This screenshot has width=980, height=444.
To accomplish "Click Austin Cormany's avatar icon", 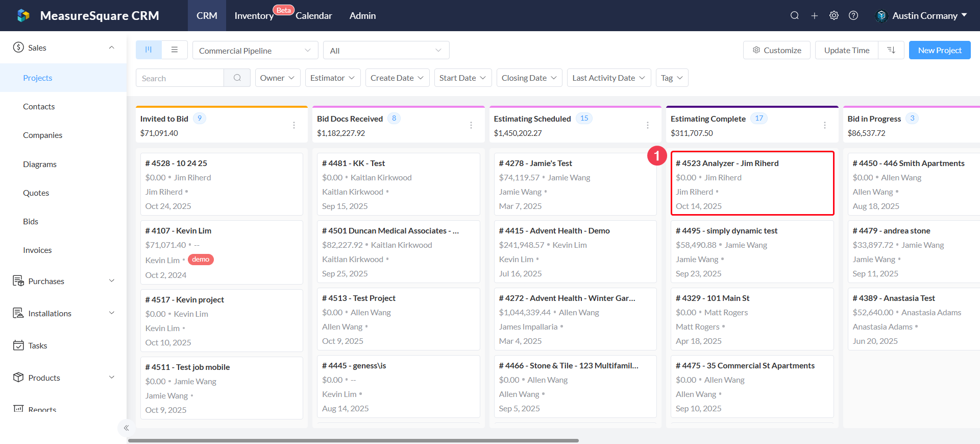I will 881,16.
